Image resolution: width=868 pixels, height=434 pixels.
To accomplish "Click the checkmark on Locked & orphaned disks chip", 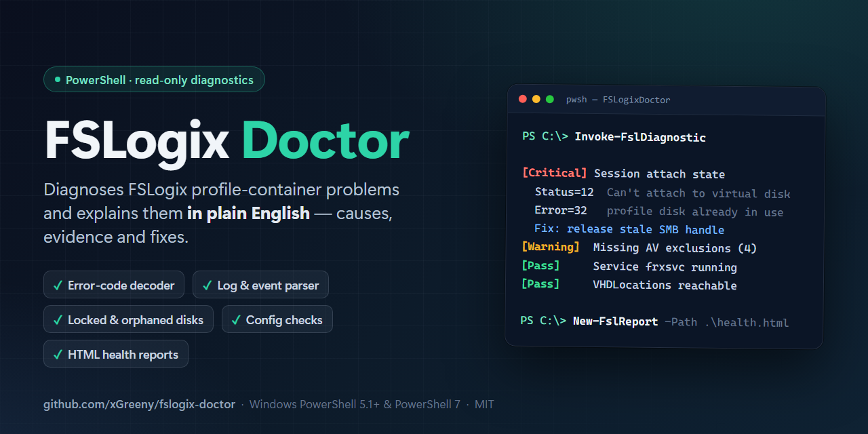I will [x=58, y=320].
